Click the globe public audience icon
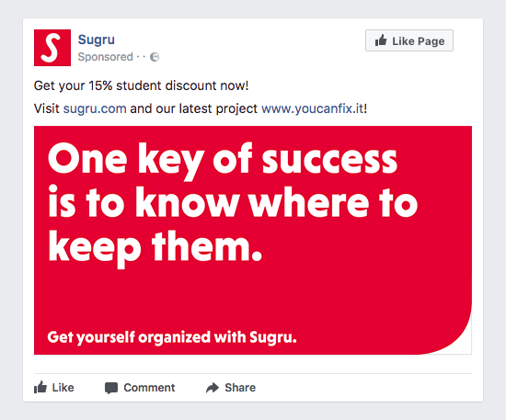506x420 pixels. (155, 57)
